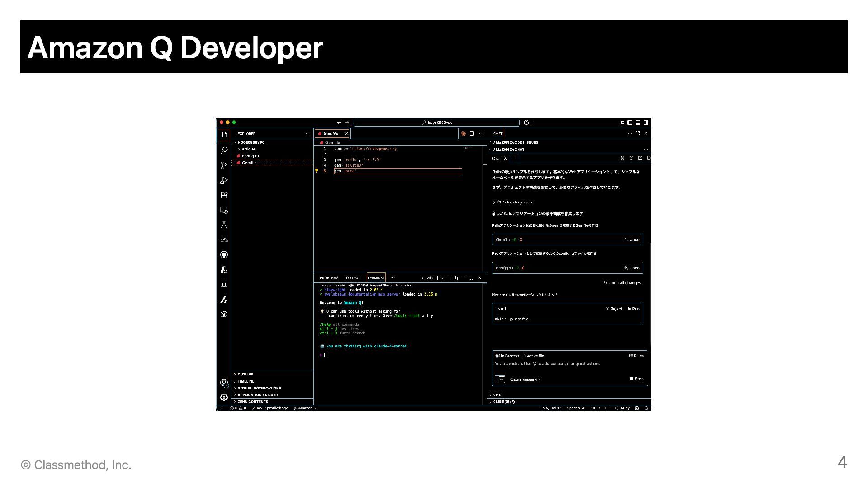Screen dimensions: 868x488
Task: Open the Source Control view
Action: point(224,165)
